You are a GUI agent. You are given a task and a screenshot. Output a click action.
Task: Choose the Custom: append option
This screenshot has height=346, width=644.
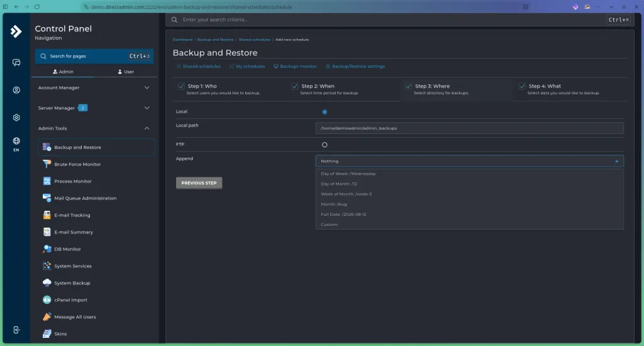pos(469,225)
